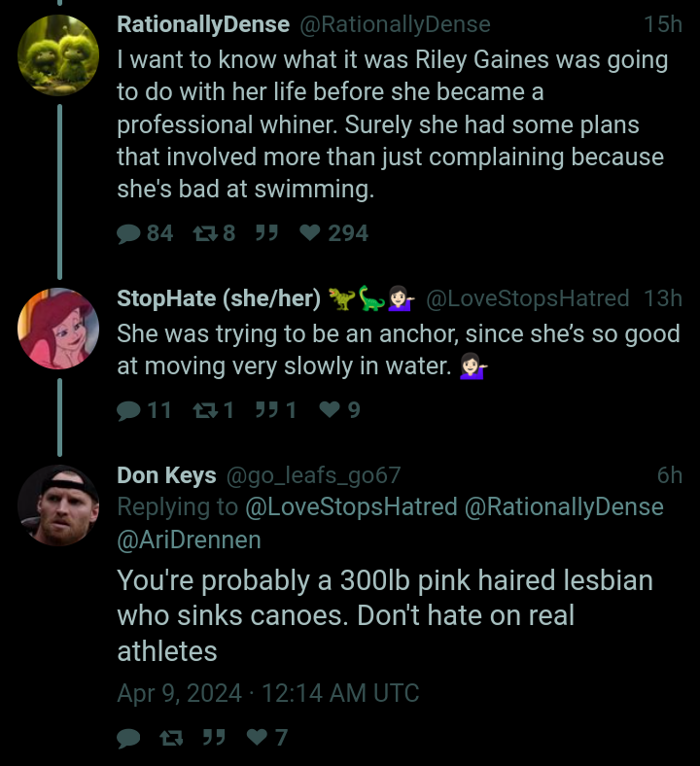Retweet the RationallyDense tweet
Screen dimensions: 700x766
tap(205, 233)
